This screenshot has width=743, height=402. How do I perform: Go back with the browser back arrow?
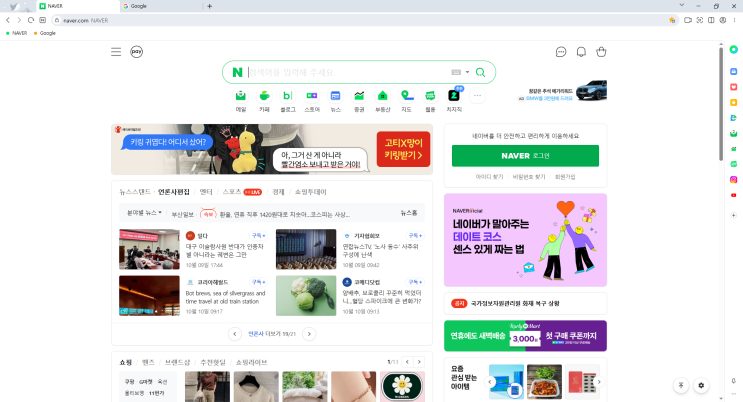coord(8,20)
